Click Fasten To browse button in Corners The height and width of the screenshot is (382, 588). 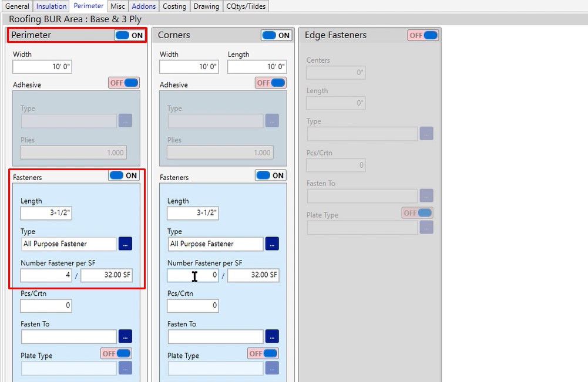(272, 336)
